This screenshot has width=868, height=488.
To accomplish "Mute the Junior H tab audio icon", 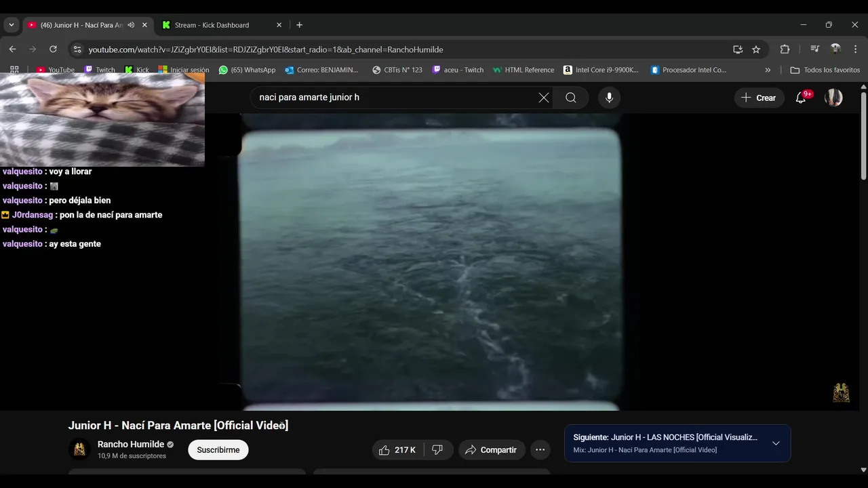I will pyautogui.click(x=131, y=25).
